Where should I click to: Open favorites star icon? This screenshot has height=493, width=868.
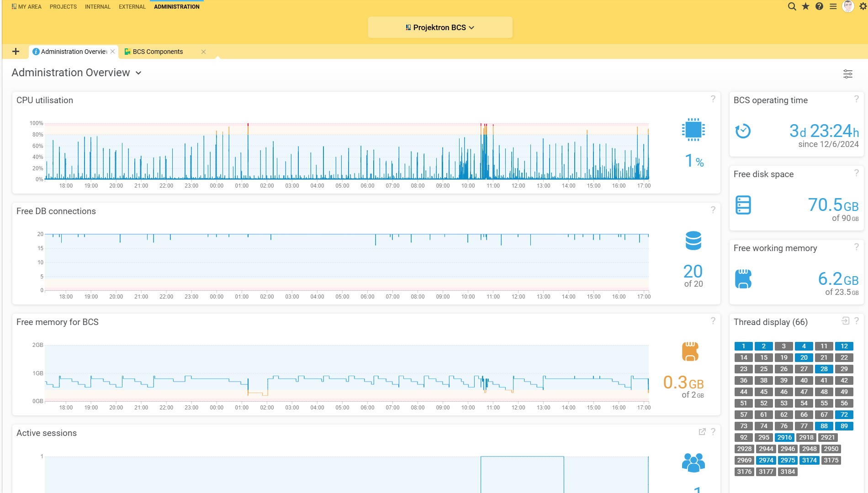point(806,6)
